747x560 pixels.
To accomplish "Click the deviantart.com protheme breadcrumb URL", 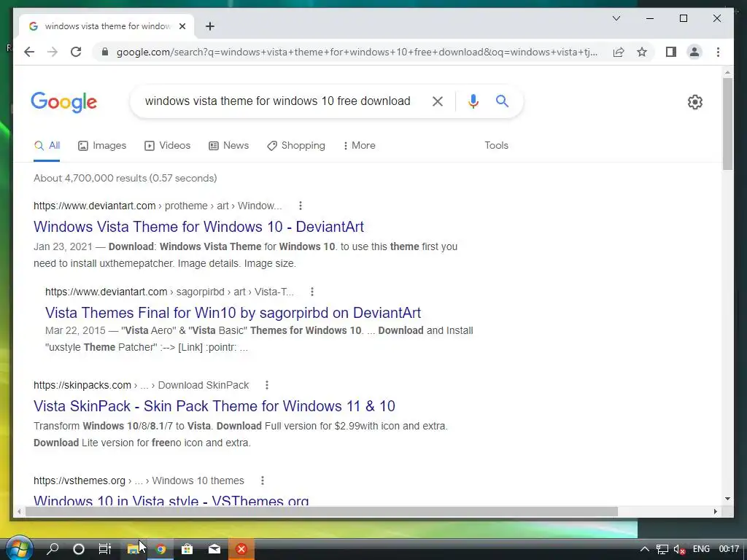I will (158, 206).
